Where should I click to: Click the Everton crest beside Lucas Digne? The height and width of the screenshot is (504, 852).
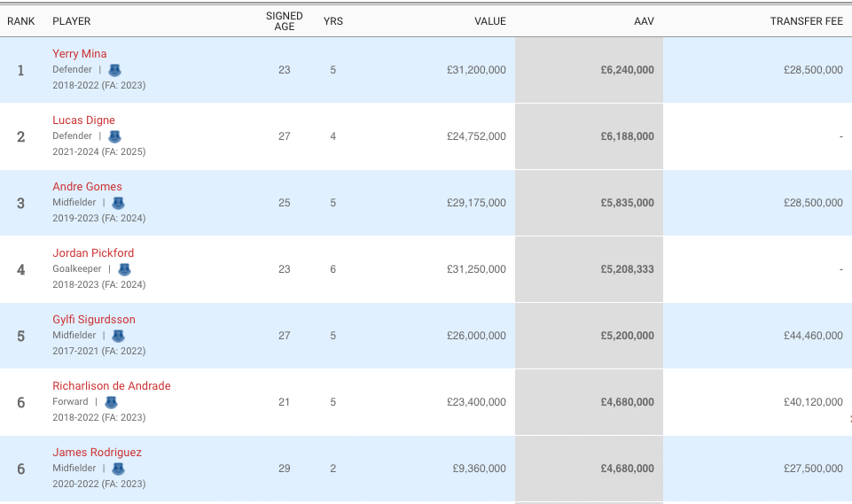pyautogui.click(x=114, y=136)
